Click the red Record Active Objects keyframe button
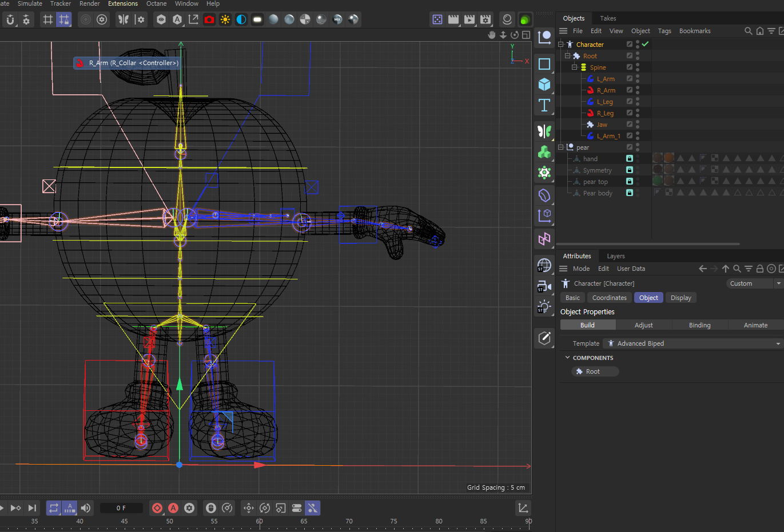 [x=157, y=508]
